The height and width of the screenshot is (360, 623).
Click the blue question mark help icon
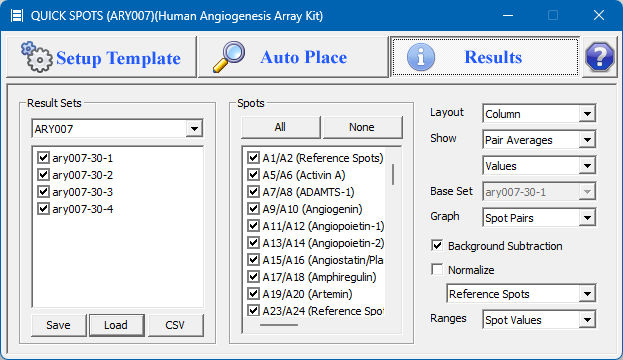(x=600, y=57)
